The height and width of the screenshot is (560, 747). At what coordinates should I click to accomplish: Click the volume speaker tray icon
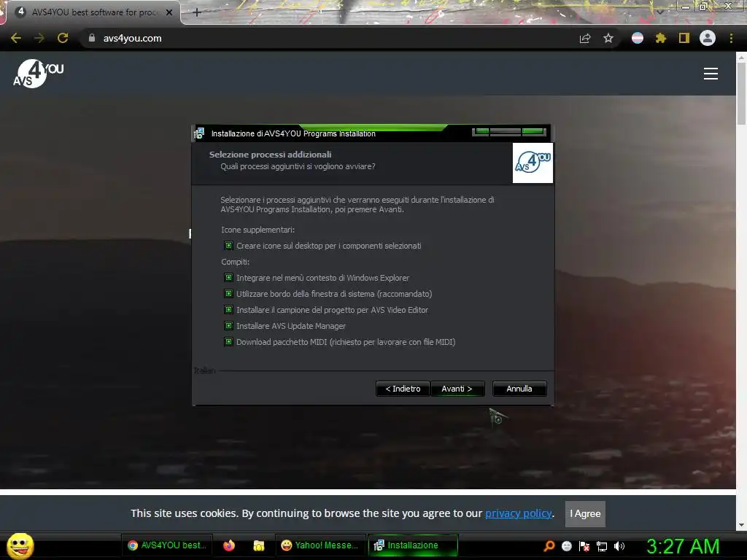click(619, 545)
